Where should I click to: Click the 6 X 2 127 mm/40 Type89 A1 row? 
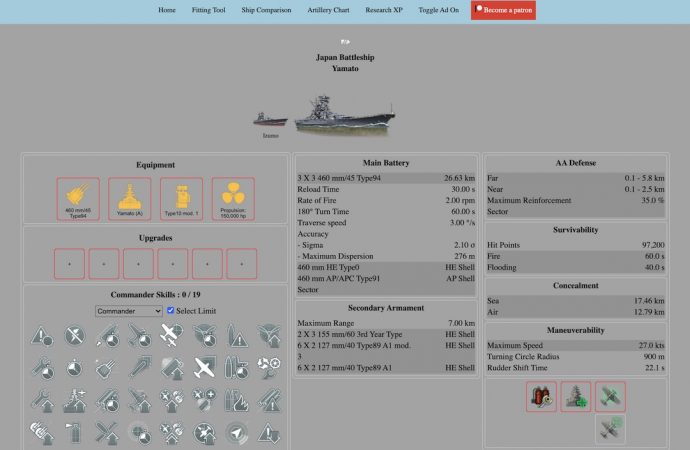(x=386, y=368)
